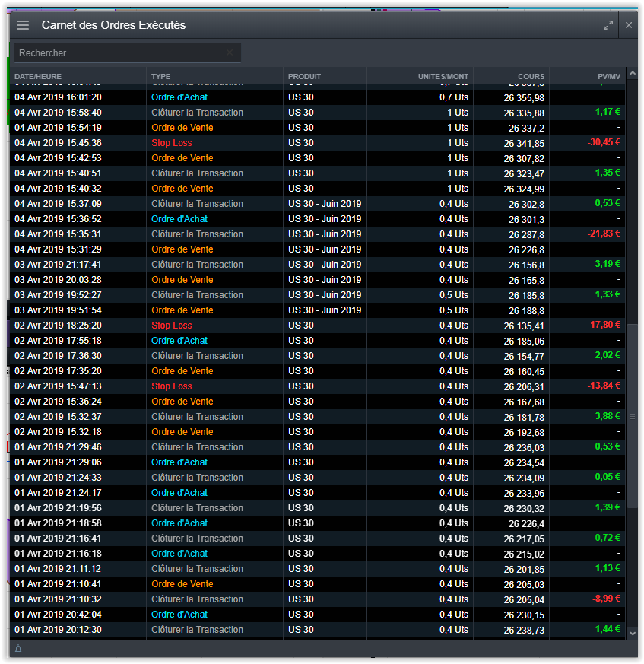
Task: Click the 1,35 € profit value
Action: [608, 173]
